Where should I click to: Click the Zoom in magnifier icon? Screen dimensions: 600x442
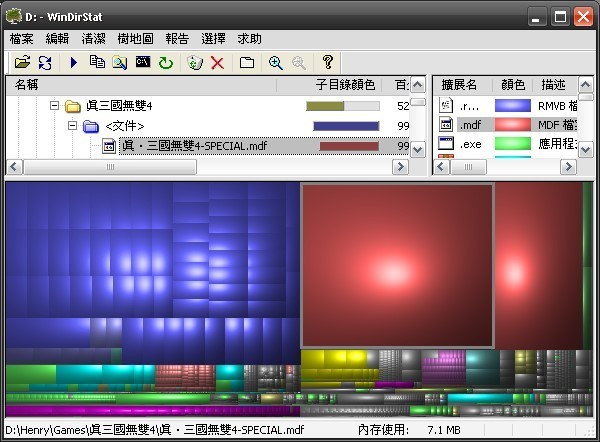pyautogui.click(x=276, y=63)
